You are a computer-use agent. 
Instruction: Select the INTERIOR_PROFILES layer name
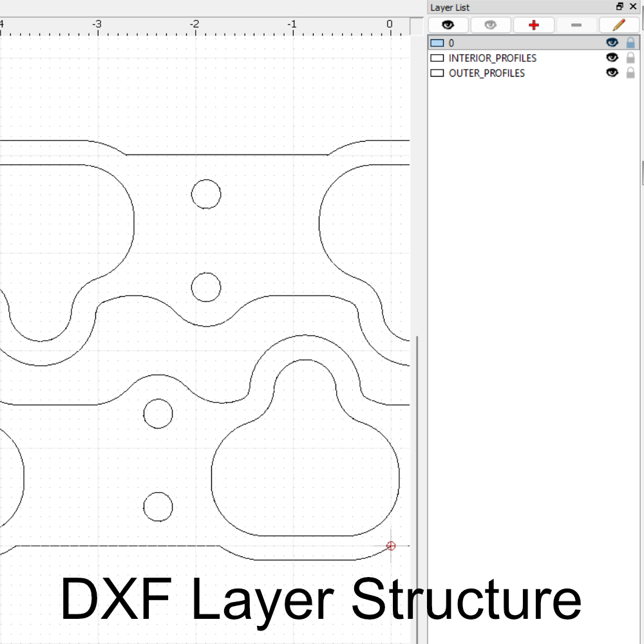click(493, 58)
